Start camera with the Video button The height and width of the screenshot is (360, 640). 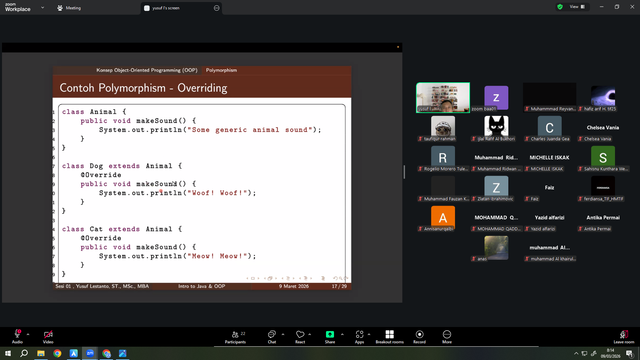coord(48,336)
